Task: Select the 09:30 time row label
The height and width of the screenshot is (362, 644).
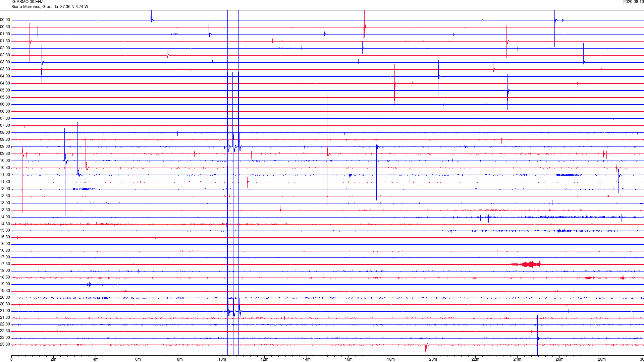Action: 5,154
